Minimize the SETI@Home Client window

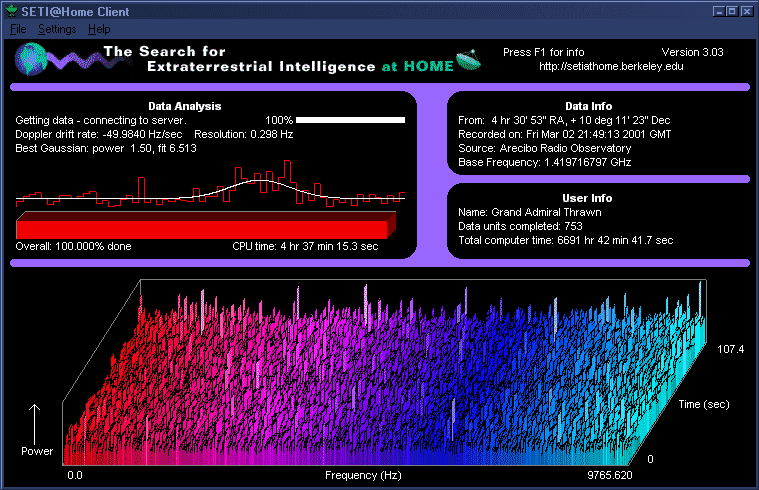click(x=719, y=11)
